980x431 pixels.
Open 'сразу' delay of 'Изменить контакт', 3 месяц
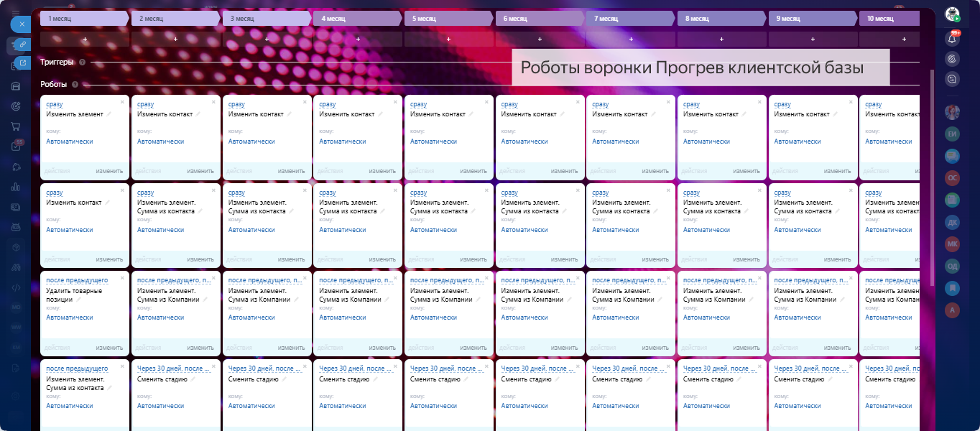pyautogui.click(x=236, y=105)
